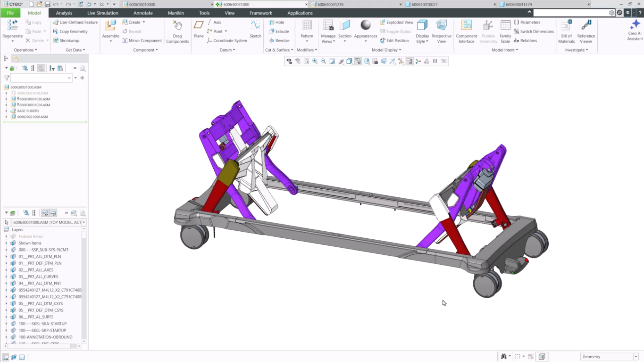Open the File menu
The image size is (644, 362).
pos(10,13)
